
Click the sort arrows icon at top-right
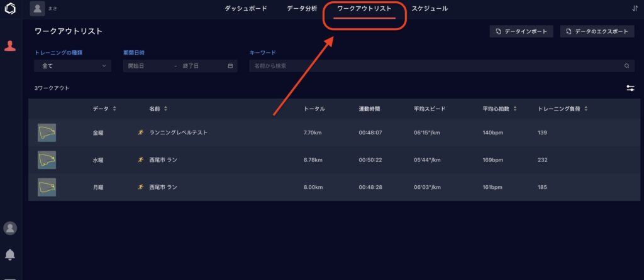634,9
